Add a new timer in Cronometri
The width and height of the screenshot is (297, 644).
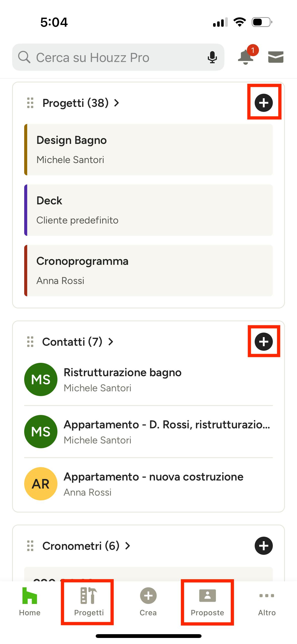(x=264, y=546)
